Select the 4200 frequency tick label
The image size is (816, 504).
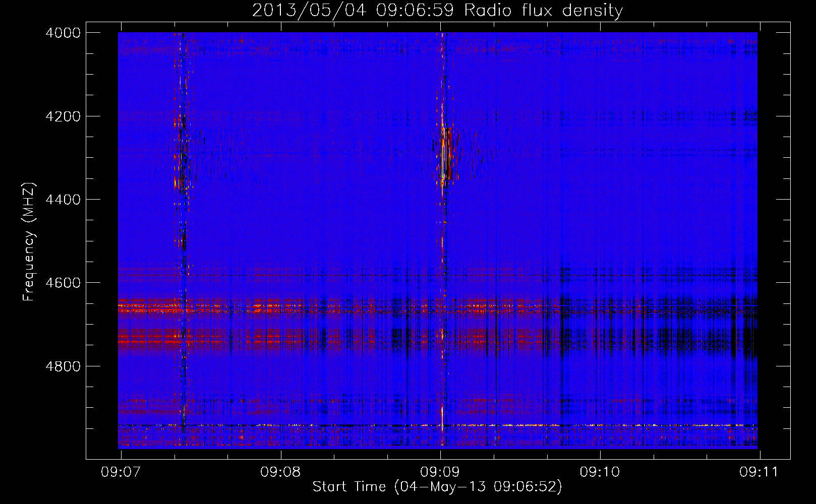63,116
